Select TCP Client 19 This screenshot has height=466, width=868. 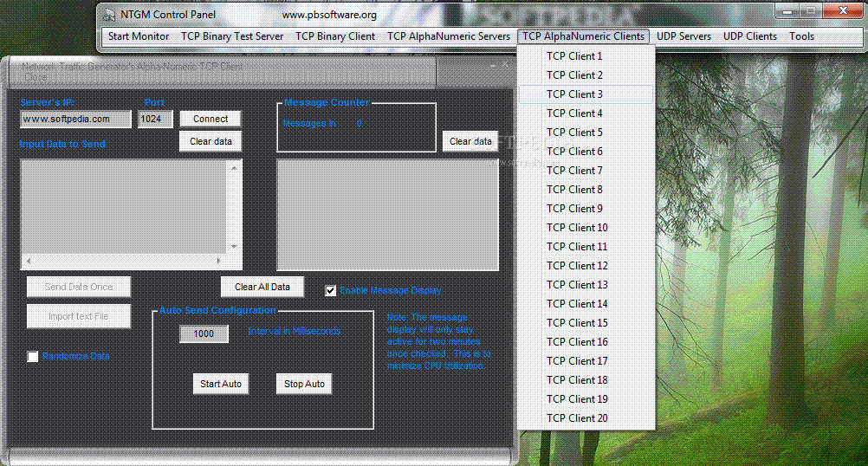586,399
